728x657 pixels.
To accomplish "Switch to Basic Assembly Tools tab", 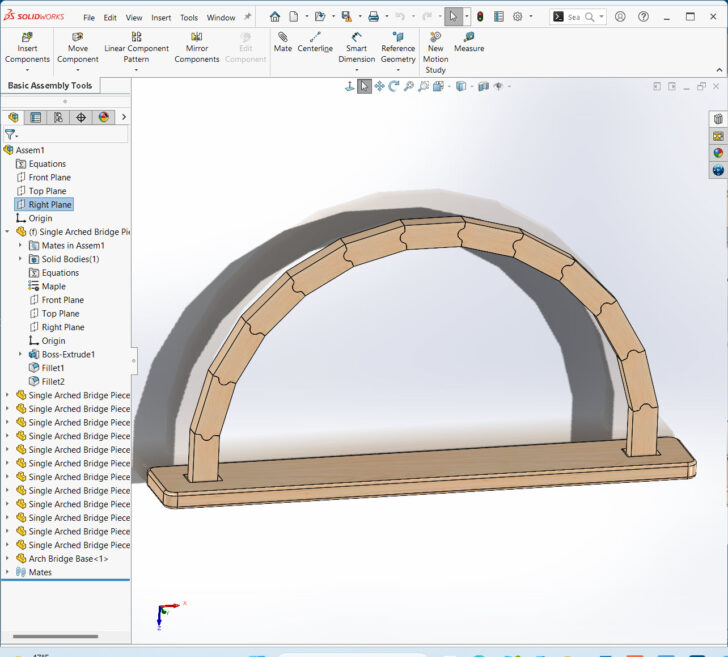I will [x=50, y=86].
